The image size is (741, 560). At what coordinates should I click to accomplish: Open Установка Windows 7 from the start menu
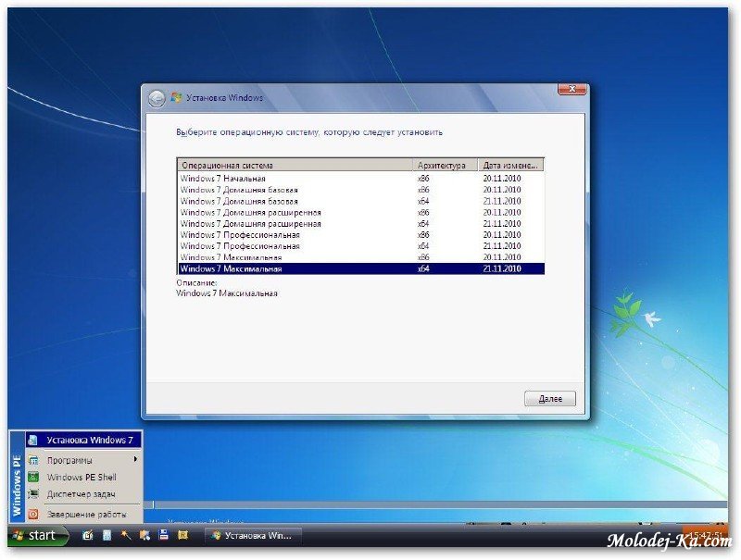pyautogui.click(x=83, y=440)
